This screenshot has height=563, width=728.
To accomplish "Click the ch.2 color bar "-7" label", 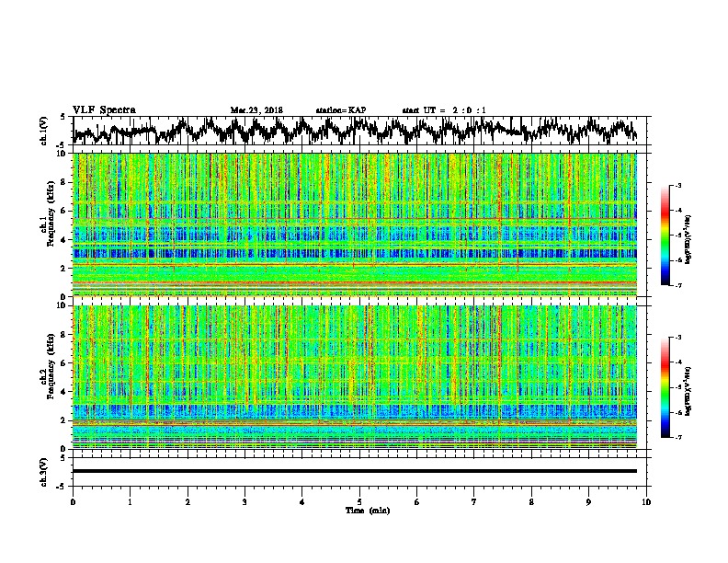I will (678, 438).
